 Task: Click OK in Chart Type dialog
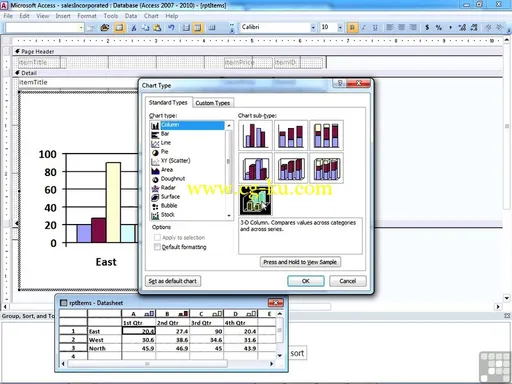pos(306,281)
